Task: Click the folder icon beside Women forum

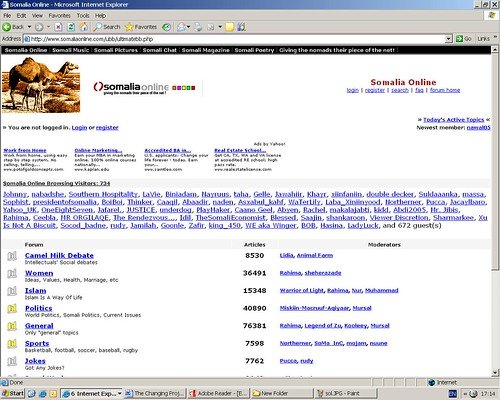Action: coord(12,274)
